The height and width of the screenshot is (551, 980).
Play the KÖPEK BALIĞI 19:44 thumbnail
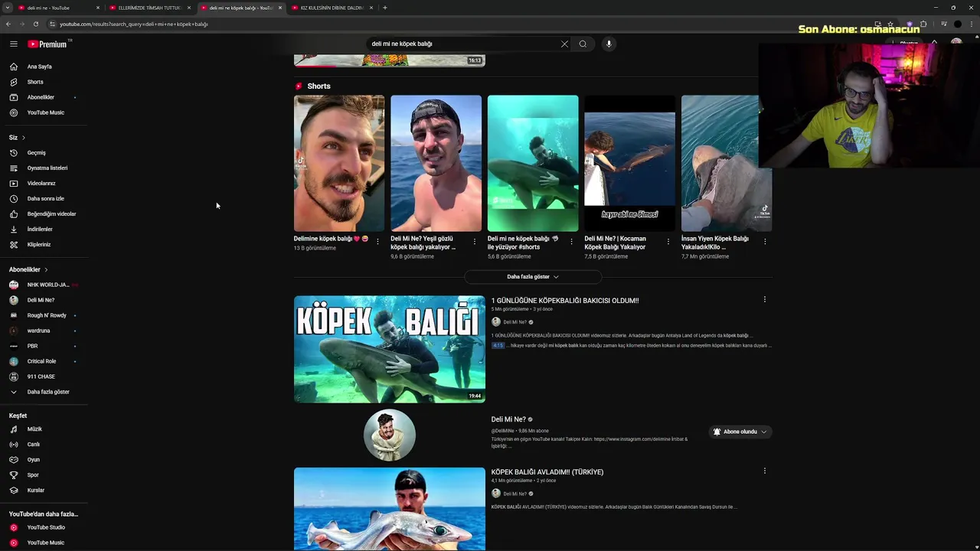point(390,349)
